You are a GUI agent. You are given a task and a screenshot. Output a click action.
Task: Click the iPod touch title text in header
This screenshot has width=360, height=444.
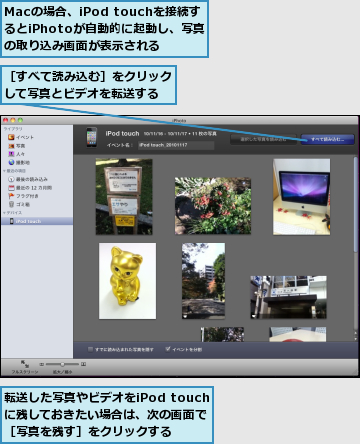122,133
